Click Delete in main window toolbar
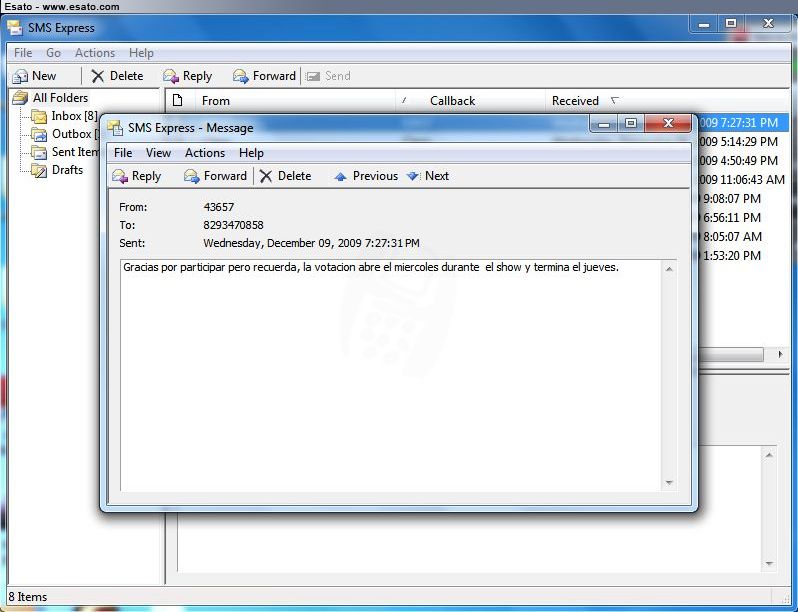Viewport: 798px width, 612px height. coord(117,76)
